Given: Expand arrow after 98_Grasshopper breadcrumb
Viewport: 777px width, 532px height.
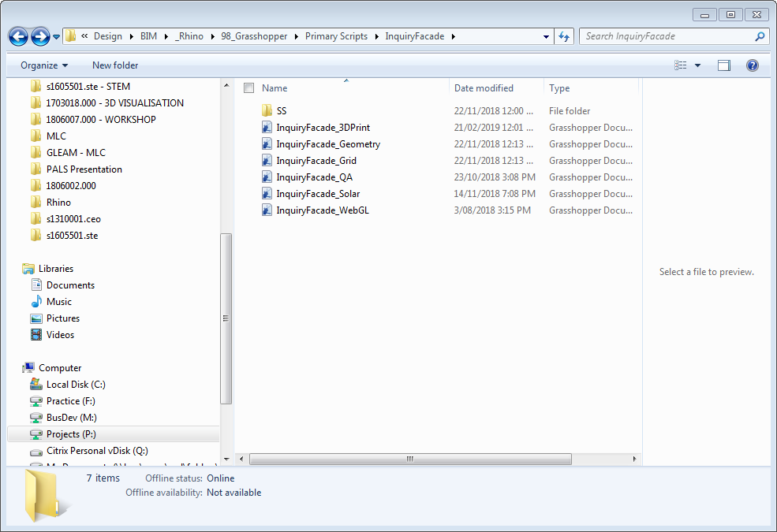Looking at the screenshot, I should tap(297, 36).
